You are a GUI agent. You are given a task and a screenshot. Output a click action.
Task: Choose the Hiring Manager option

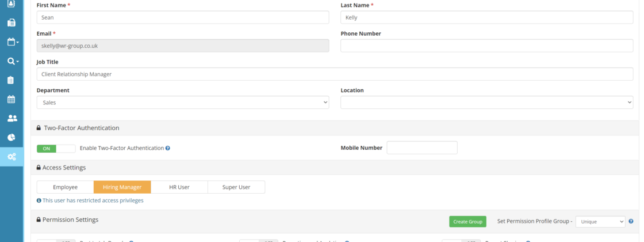point(122,187)
